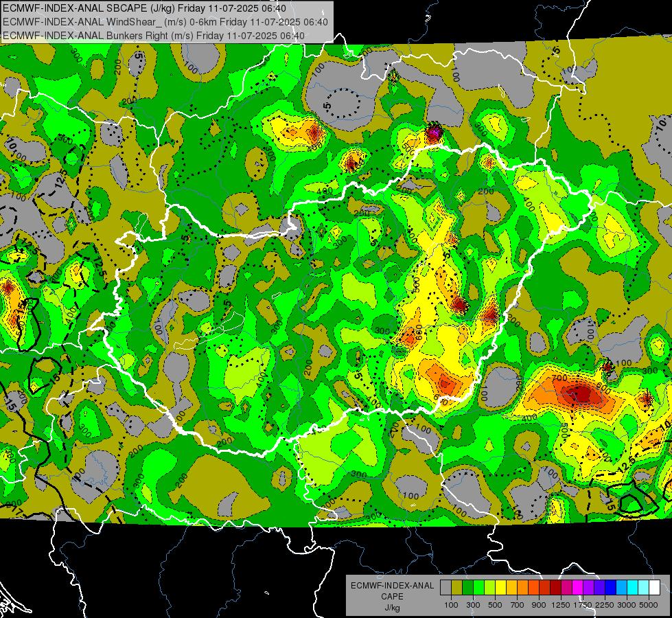Screen dimensions: 672x618
Task: Select the gray legend swatch below 100
Action: (445, 587)
